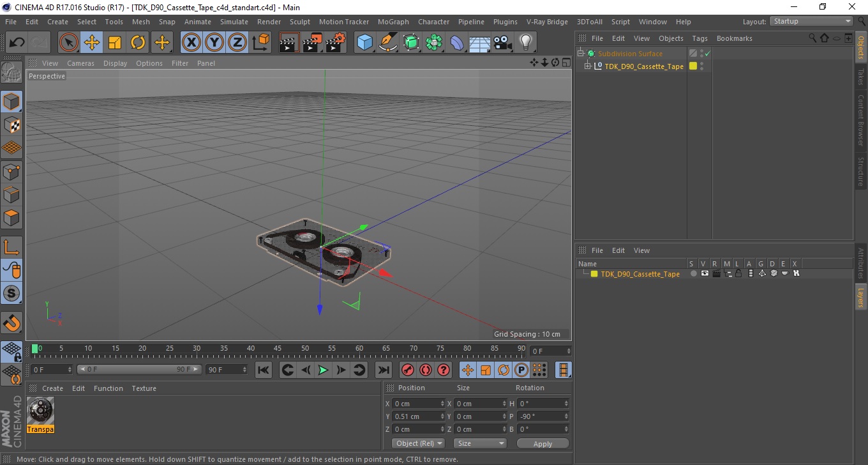Image resolution: width=868 pixels, height=465 pixels.
Task: Toggle Enable Snap magnet icon
Action: [11, 323]
